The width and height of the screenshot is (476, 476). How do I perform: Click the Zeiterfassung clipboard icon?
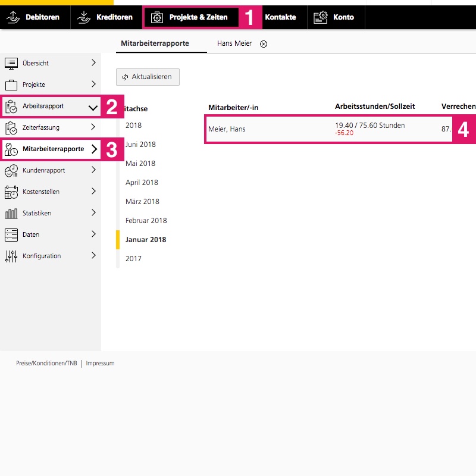(x=11, y=127)
